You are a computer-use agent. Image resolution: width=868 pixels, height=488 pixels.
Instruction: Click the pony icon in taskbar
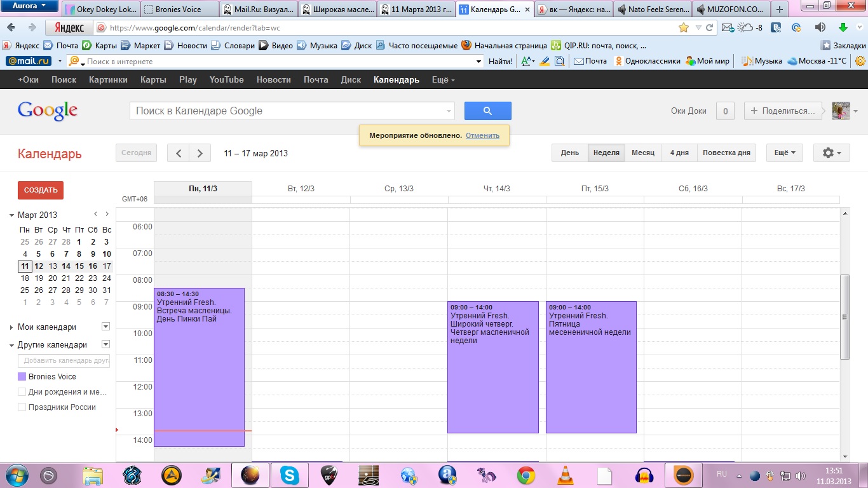coord(486,475)
